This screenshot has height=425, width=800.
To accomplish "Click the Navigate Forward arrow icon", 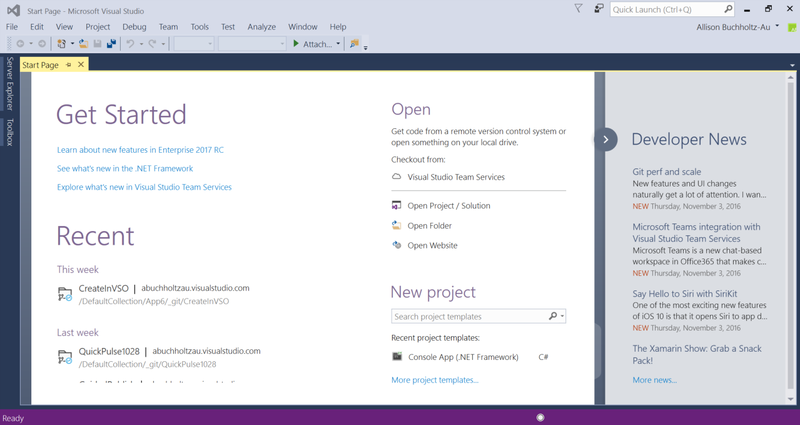I will [x=42, y=44].
